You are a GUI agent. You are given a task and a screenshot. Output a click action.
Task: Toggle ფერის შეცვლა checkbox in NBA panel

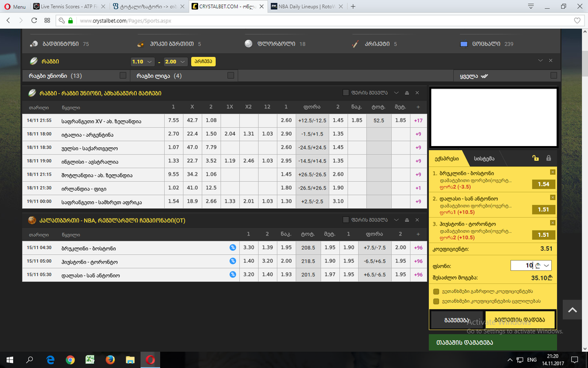(x=346, y=220)
